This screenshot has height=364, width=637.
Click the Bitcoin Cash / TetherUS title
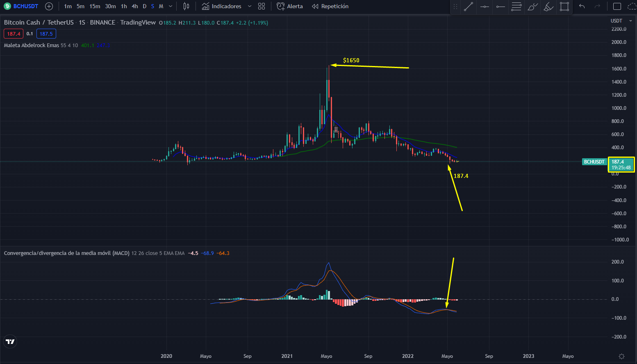click(x=39, y=23)
